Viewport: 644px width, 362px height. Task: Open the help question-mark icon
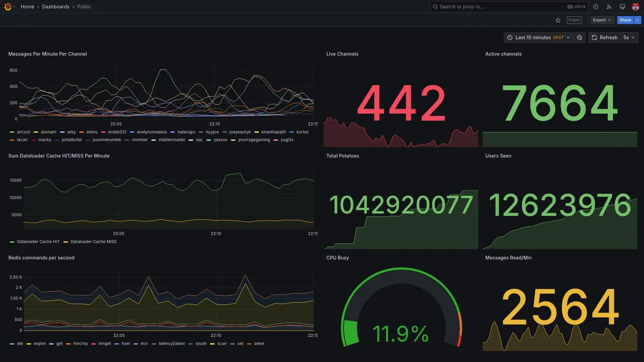(x=596, y=7)
